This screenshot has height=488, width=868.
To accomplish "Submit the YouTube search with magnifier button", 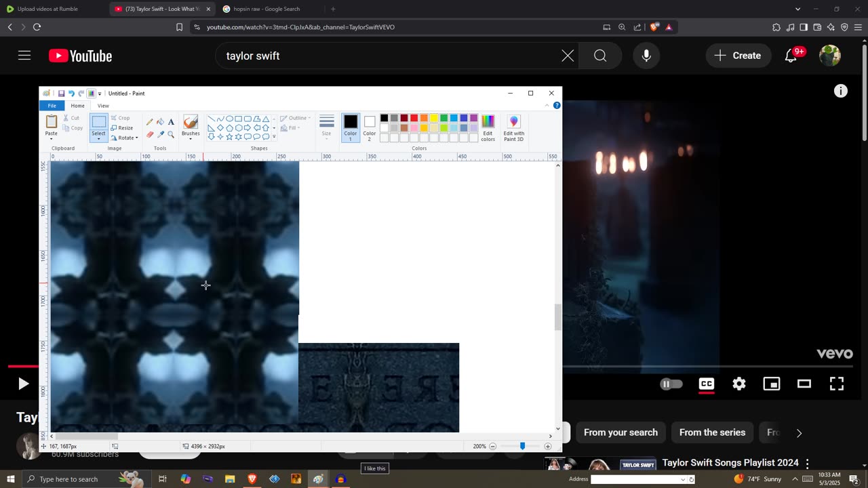I will pyautogui.click(x=600, y=56).
